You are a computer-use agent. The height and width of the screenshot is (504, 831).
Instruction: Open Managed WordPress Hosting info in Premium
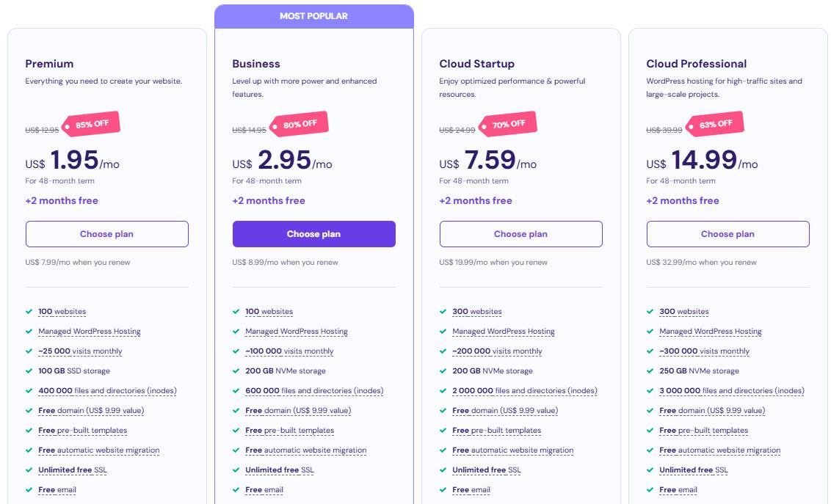click(90, 332)
